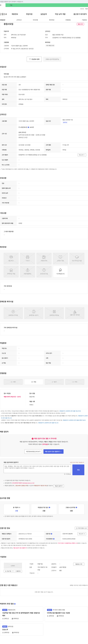Image resolution: width=88 pixels, height=644 pixels.
Task: Click info icon beside 빅데이터 추천 정보
Action: pyautogui.click(x=15, y=604)
